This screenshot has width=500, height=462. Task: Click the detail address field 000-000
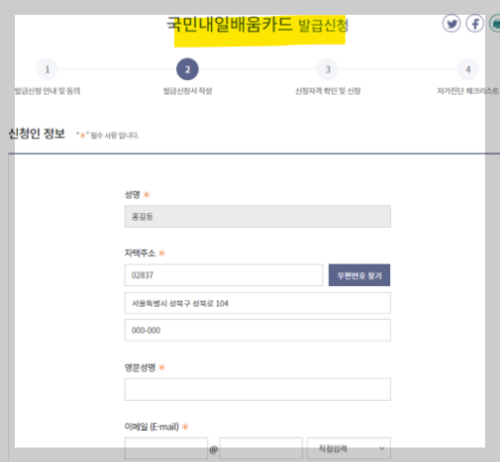(258, 330)
